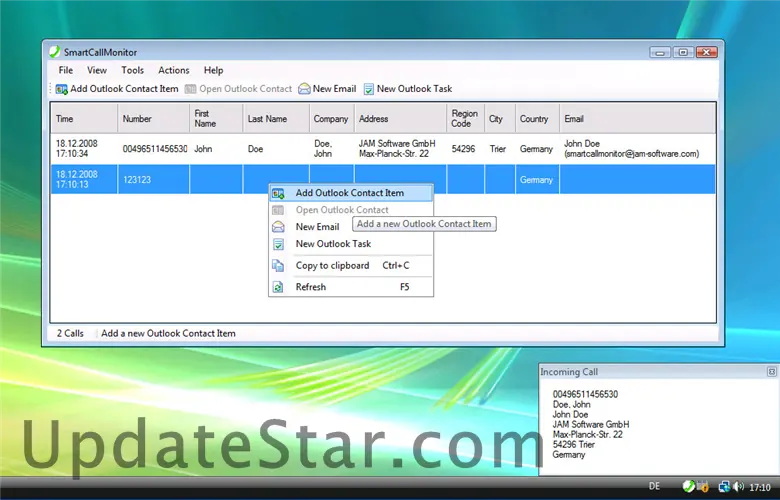Click the Refresh icon in context menu
The height and width of the screenshot is (500, 780).
point(278,287)
